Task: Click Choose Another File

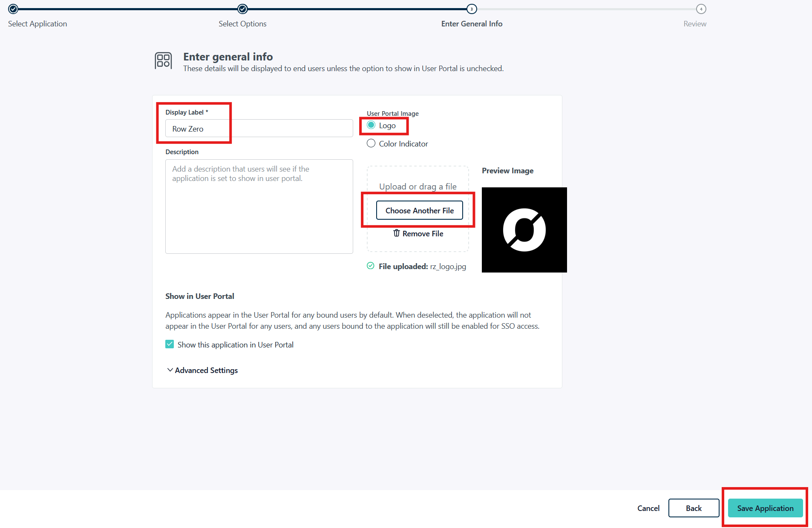Action: 419,210
